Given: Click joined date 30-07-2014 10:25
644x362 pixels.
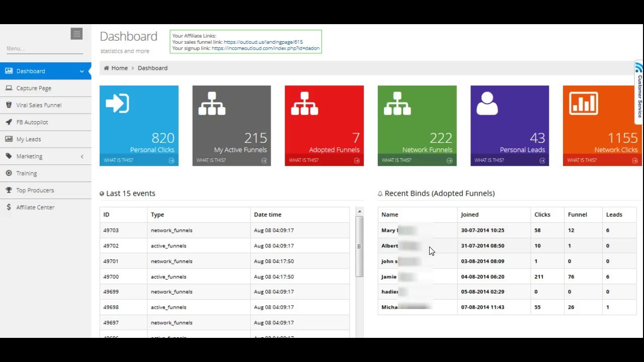Looking at the screenshot, I should (x=482, y=230).
